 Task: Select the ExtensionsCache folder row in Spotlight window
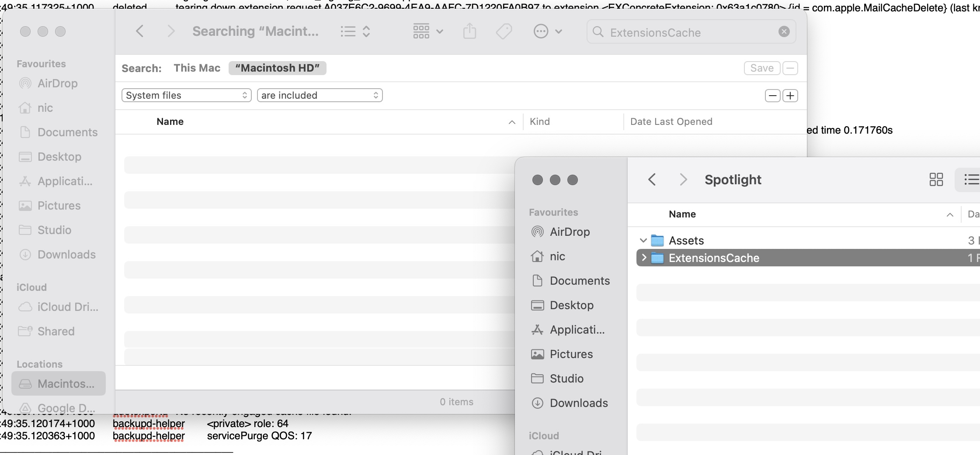pos(808,258)
